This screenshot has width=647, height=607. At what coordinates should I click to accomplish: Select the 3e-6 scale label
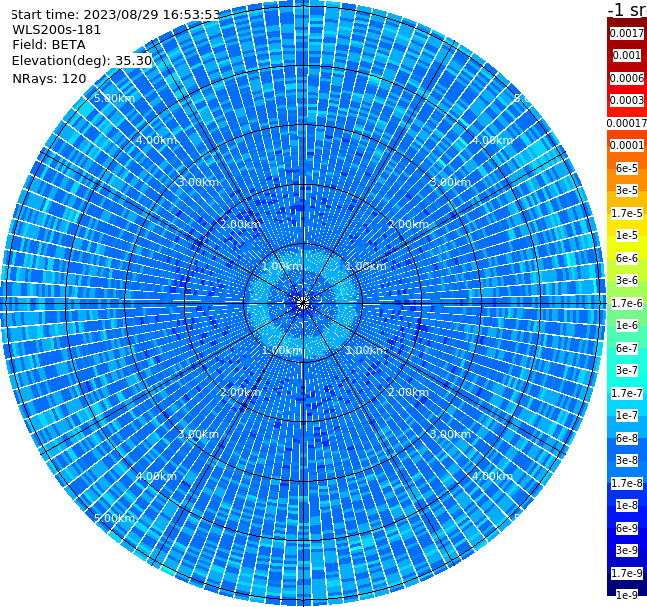[627, 280]
